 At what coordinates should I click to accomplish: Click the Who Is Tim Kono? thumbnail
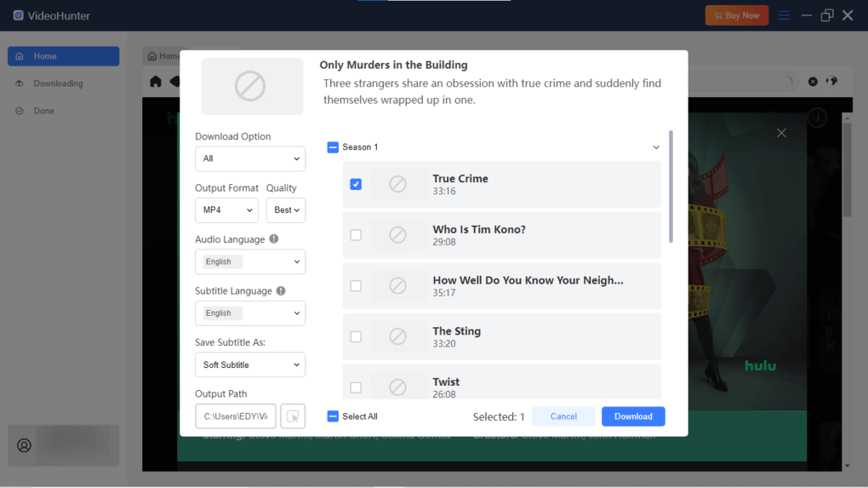click(397, 235)
